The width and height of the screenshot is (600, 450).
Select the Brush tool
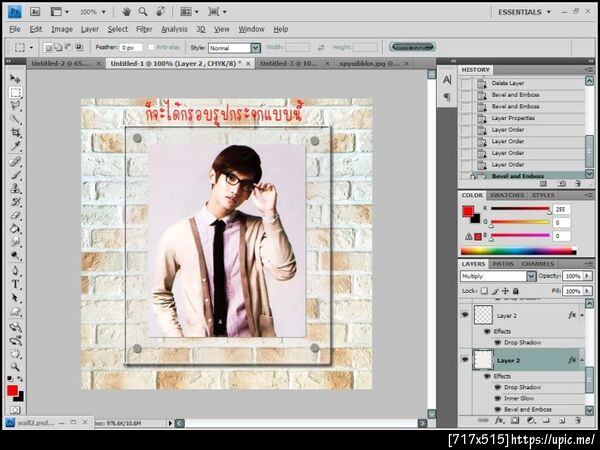[x=15, y=175]
